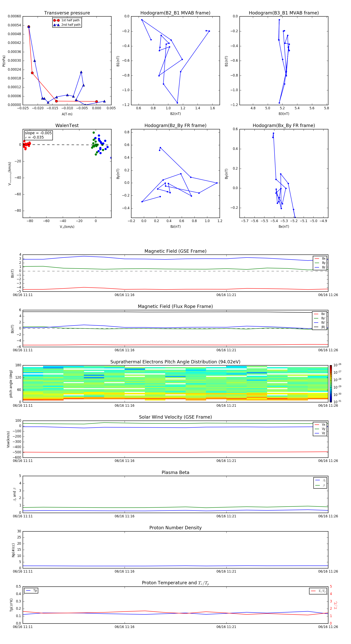Viewport: 351px width, 644px height.
Task: Click the 'Bx(nT)' x-axis label
Action: point(284,227)
